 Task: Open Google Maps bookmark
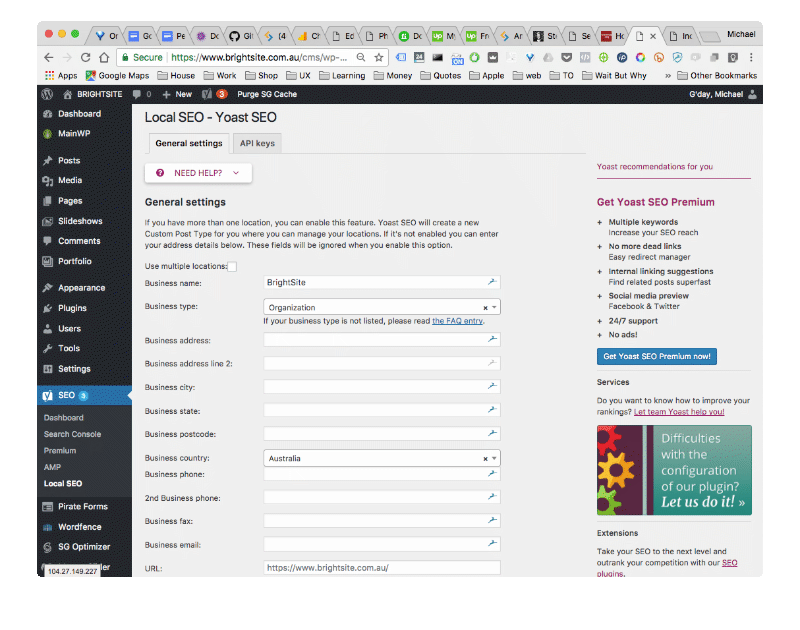click(x=117, y=75)
